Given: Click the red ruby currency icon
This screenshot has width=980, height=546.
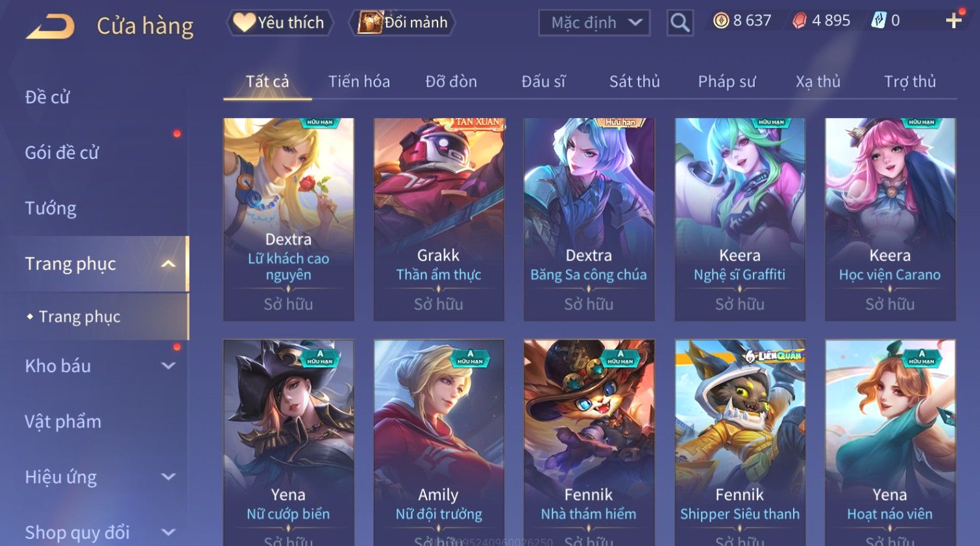Looking at the screenshot, I should [x=800, y=21].
